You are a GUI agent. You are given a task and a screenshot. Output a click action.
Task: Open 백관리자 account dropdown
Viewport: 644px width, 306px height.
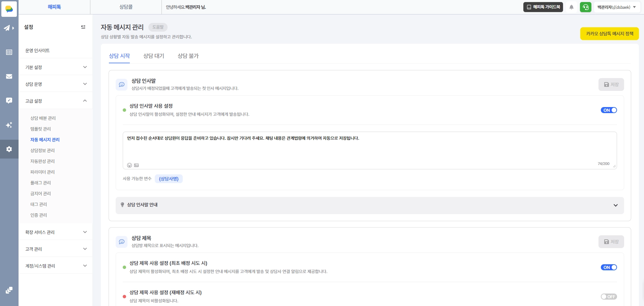[x=617, y=7]
